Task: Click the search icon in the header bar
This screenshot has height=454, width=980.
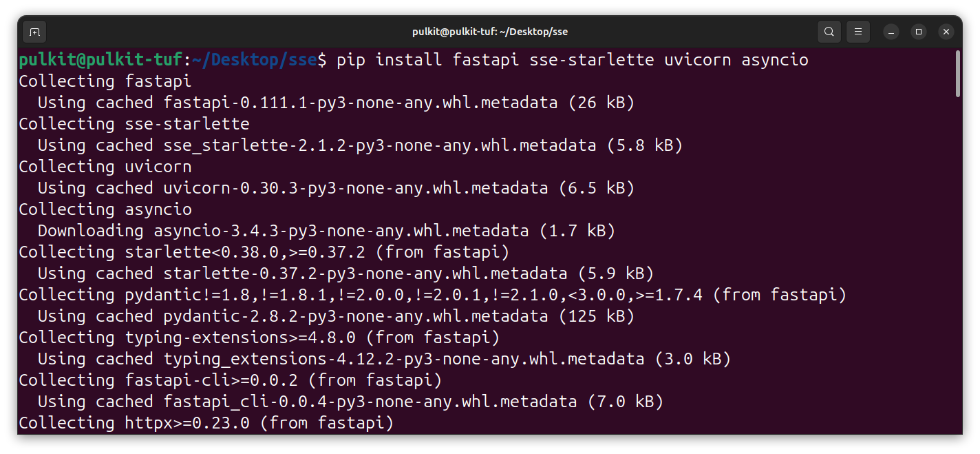Action: click(829, 32)
